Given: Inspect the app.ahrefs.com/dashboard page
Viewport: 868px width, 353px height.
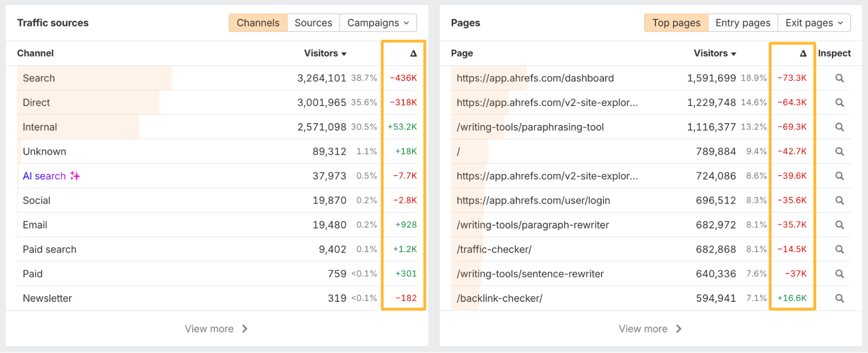Looking at the screenshot, I should [x=839, y=78].
